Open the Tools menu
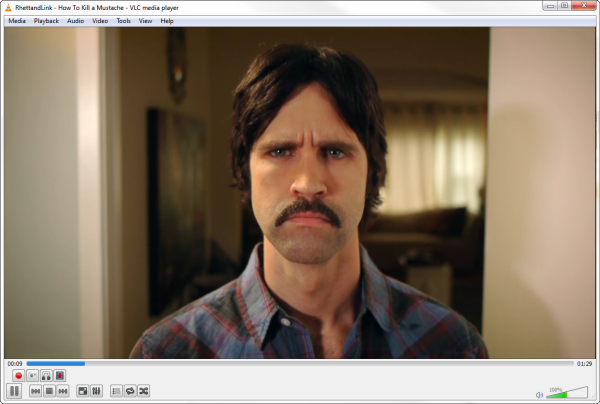The width and height of the screenshot is (600, 404). (123, 20)
